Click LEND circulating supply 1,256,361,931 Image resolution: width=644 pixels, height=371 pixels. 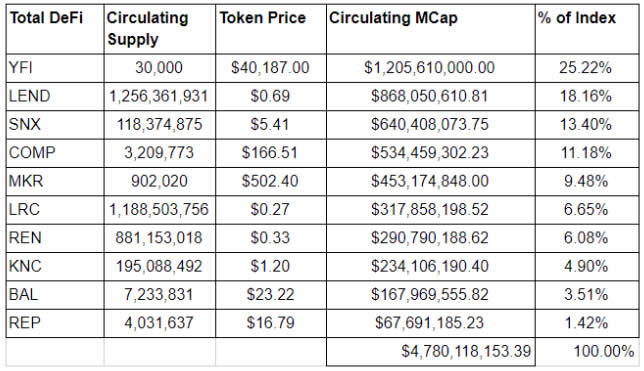pos(160,96)
